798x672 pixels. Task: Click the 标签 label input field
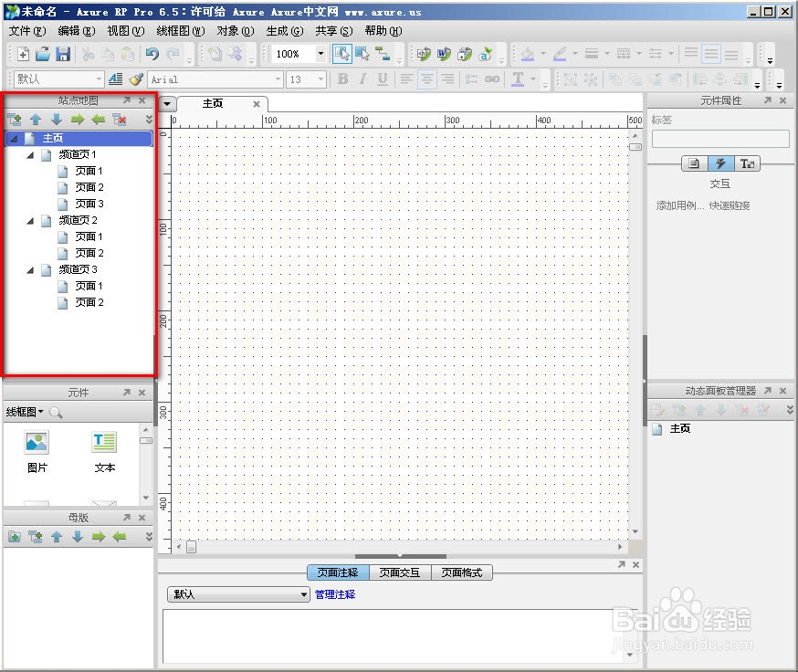[720, 139]
